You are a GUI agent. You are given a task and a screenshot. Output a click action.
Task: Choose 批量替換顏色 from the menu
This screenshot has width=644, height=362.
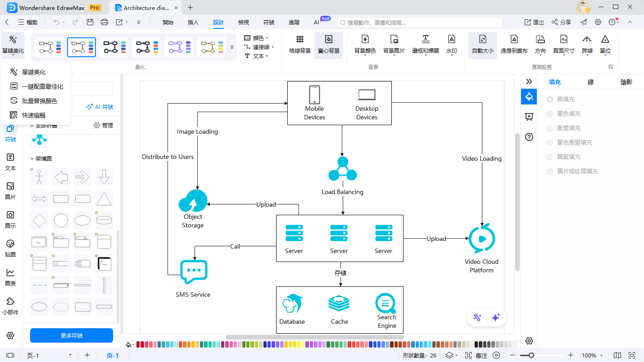point(39,101)
